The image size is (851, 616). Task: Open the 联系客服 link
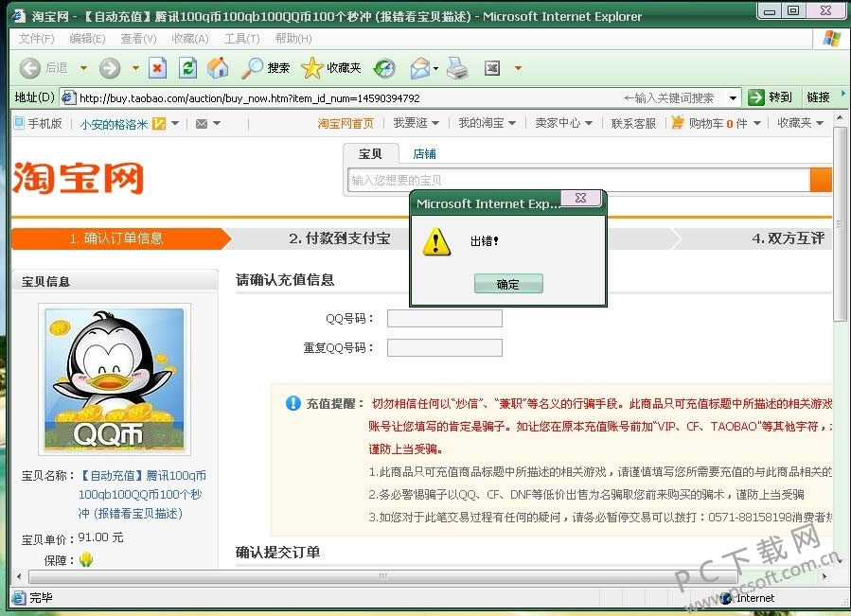coord(633,124)
